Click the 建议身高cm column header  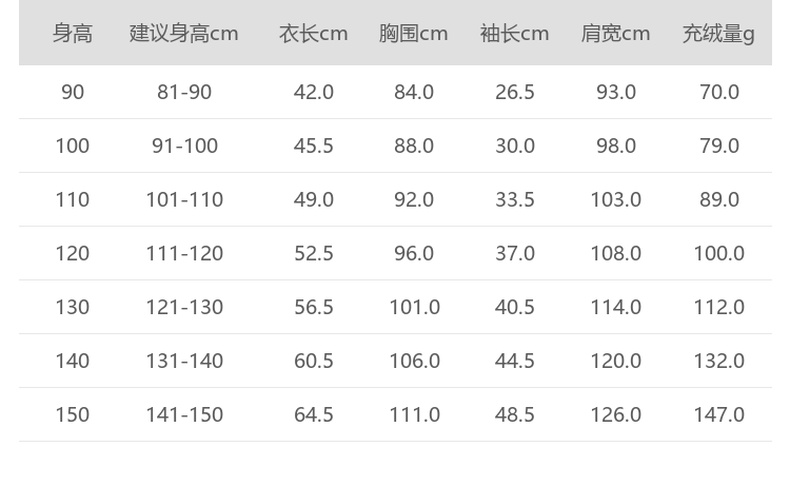(x=184, y=34)
